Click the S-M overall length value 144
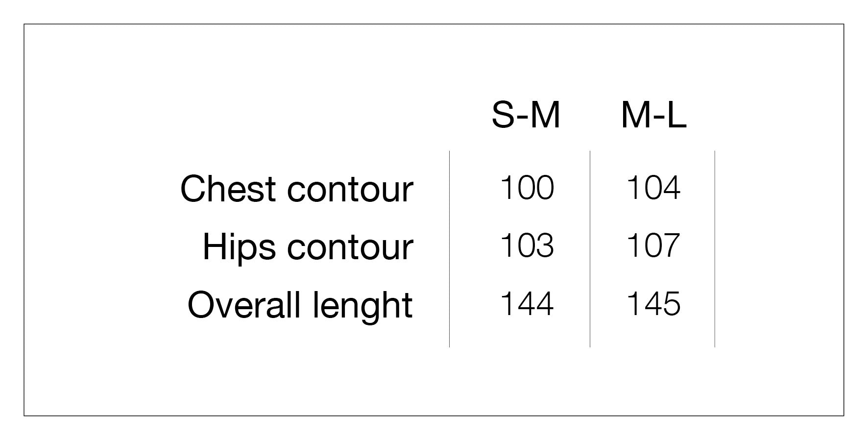The height and width of the screenshot is (440, 868). coord(527,304)
